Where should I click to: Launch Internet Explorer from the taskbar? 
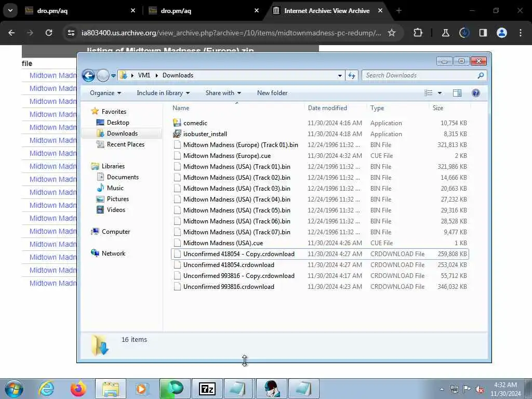pos(46,389)
